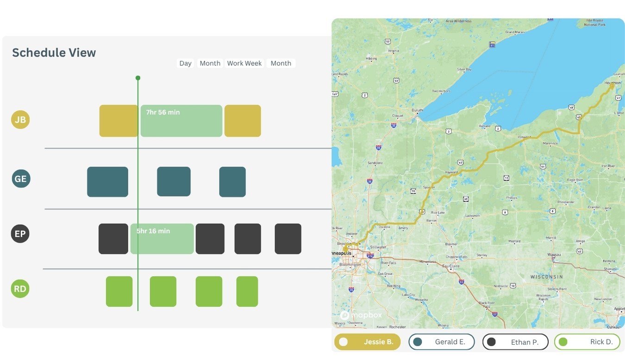Show Rick D. route on map
The image size is (625, 364).
pyautogui.click(x=587, y=342)
